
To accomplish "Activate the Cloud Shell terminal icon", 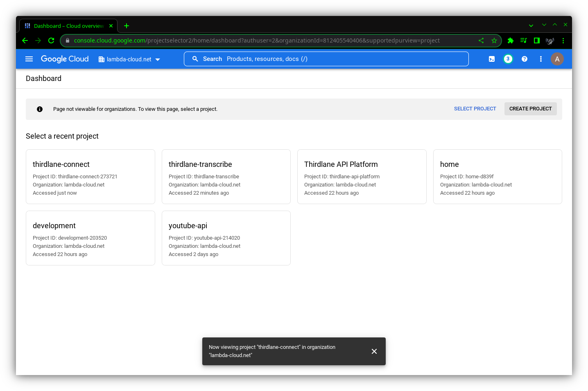I will pyautogui.click(x=492, y=59).
